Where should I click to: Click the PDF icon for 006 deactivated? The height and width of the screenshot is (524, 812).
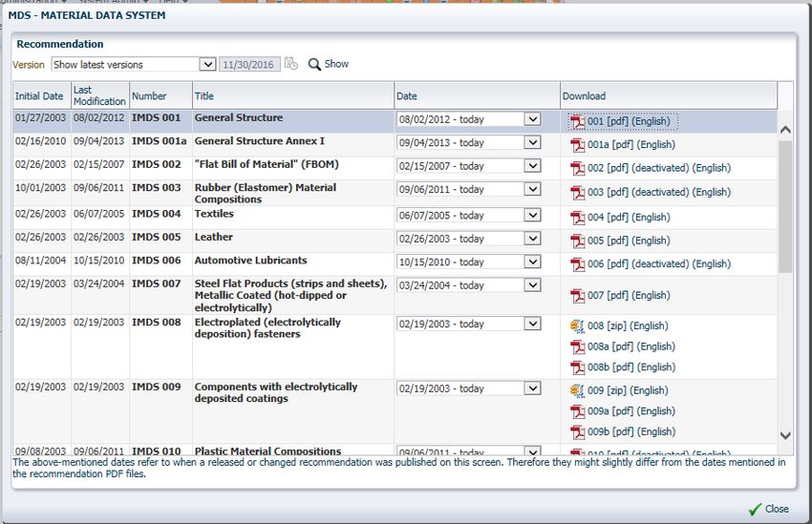pyautogui.click(x=577, y=264)
